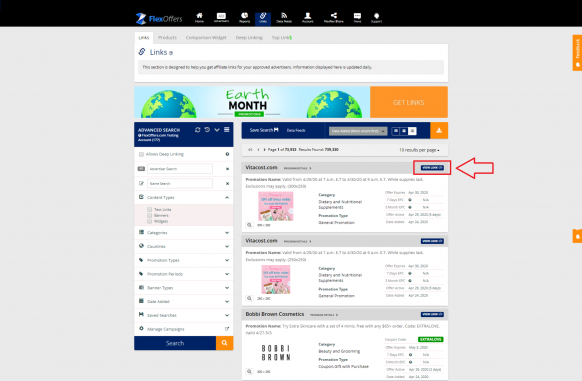Click the blue Search button
582x381 pixels.
175,343
